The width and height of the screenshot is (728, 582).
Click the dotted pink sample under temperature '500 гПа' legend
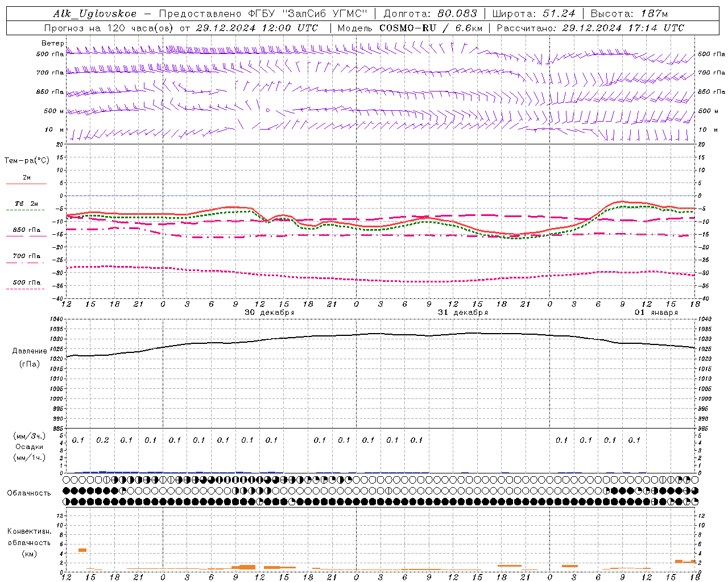click(25, 289)
